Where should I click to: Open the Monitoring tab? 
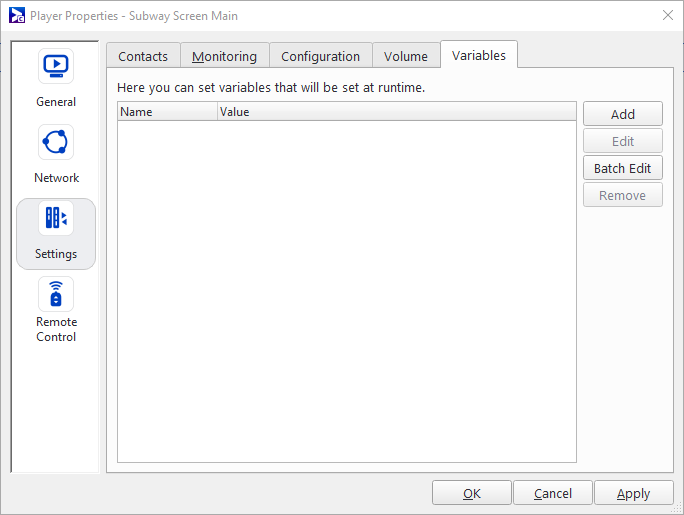point(225,56)
